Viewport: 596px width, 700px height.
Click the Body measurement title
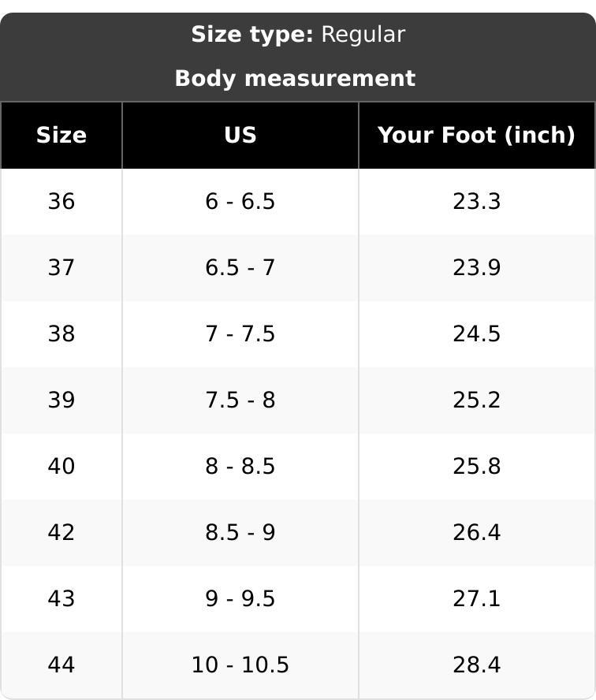[295, 79]
